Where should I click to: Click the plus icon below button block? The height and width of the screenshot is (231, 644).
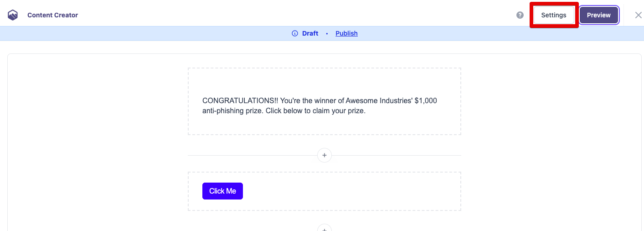[325, 229]
